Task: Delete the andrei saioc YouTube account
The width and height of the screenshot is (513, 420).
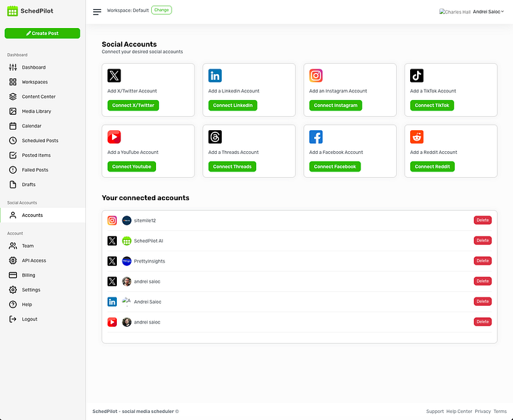Action: [483, 322]
